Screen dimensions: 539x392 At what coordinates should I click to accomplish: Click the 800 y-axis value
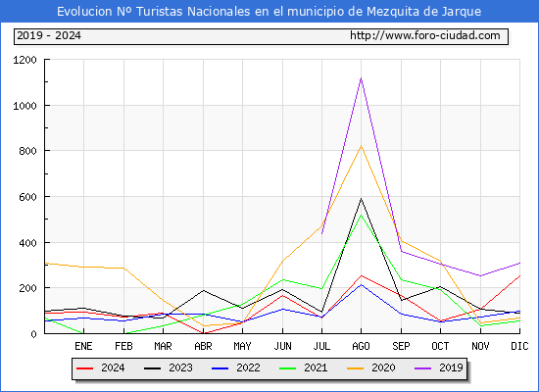(27, 151)
